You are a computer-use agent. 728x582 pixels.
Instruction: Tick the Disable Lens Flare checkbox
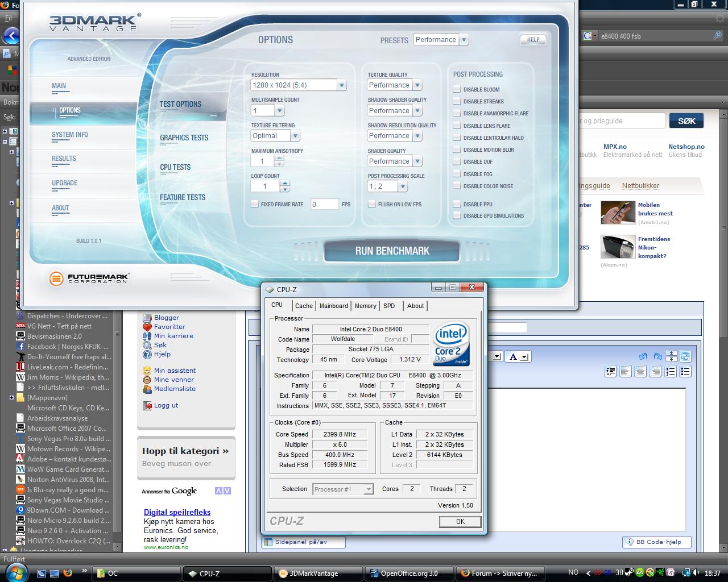(x=457, y=126)
